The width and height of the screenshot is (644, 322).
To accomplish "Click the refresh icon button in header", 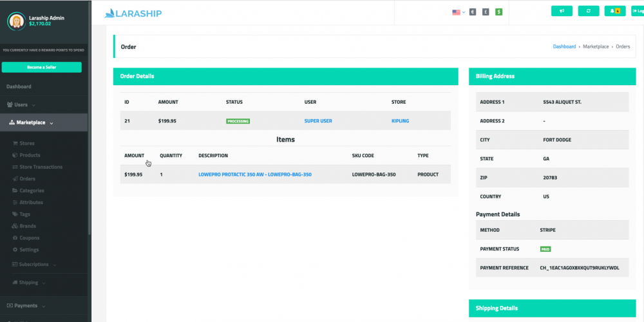I will [x=589, y=11].
